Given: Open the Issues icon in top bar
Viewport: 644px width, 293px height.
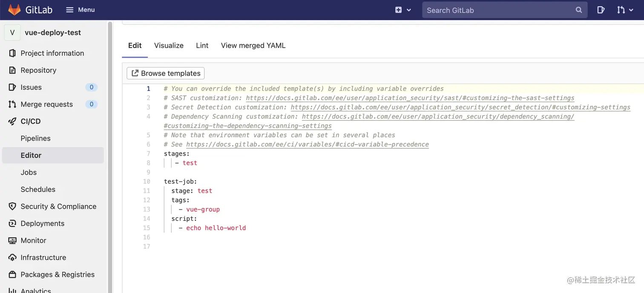Looking at the screenshot, I should 601,10.
